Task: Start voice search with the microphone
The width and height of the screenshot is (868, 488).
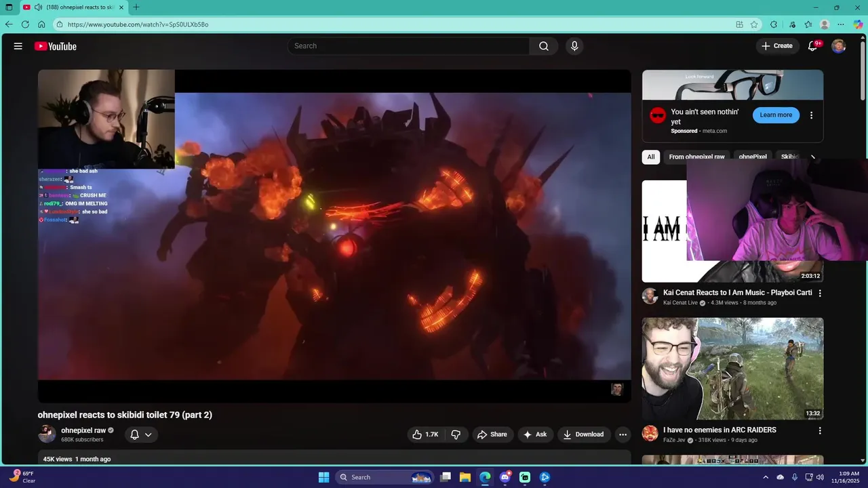Action: 574,46
